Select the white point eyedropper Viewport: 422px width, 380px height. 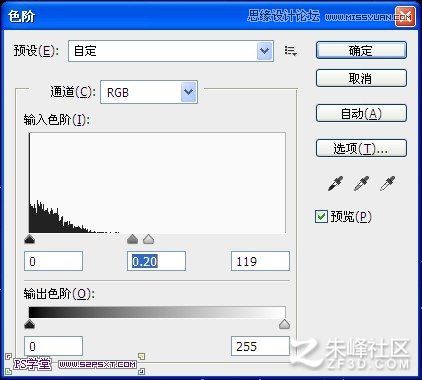387,183
